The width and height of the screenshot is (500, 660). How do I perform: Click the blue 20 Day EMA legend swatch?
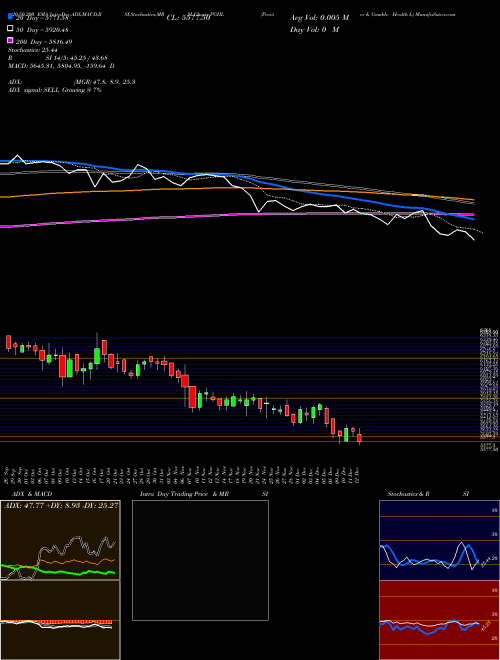(x=10, y=17)
